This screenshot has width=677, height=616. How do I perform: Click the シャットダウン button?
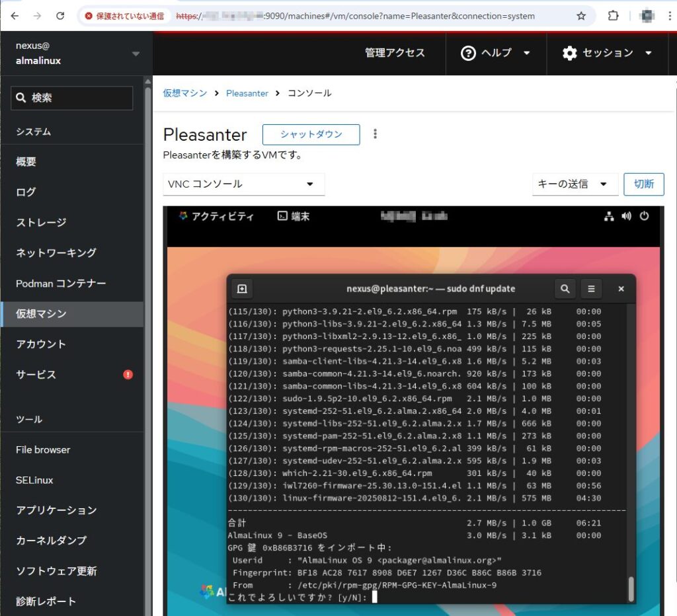coord(311,134)
